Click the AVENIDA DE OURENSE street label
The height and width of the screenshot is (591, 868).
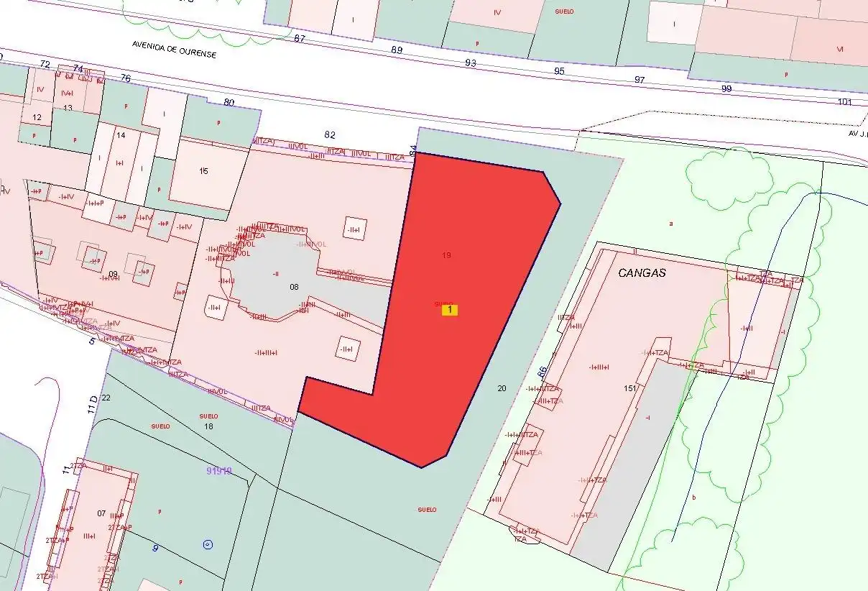pos(174,48)
